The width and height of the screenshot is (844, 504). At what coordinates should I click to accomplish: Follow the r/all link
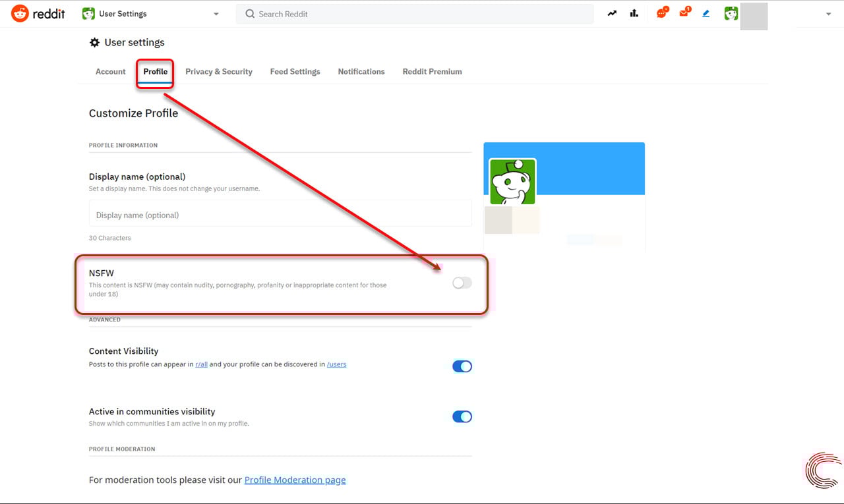click(202, 364)
